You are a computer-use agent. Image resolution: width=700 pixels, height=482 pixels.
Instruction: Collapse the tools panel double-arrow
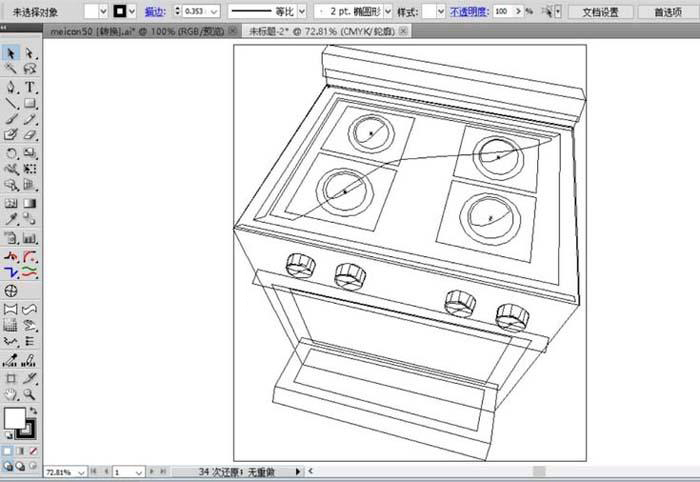pyautogui.click(x=4, y=28)
